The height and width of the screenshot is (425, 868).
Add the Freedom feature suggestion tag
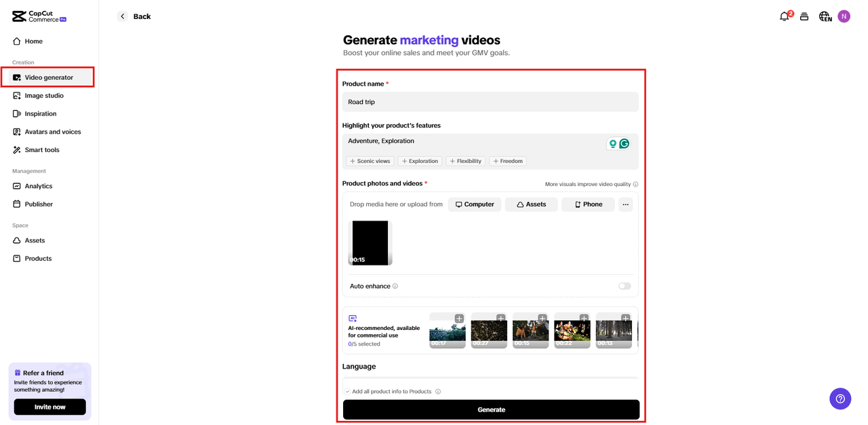coord(508,162)
